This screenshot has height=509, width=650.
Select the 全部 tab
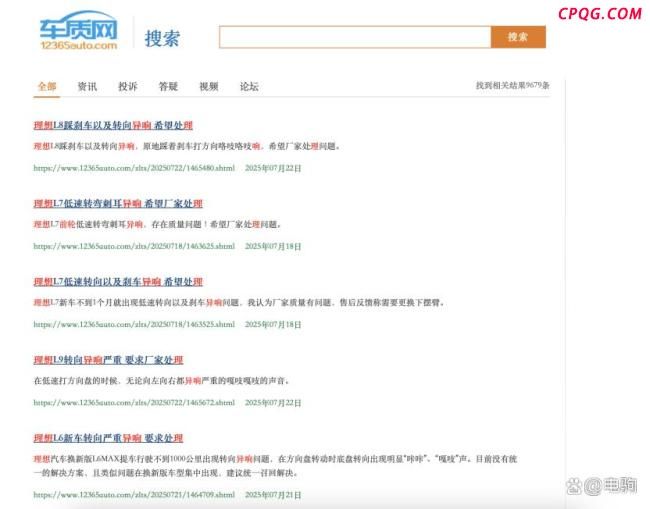pyautogui.click(x=47, y=86)
